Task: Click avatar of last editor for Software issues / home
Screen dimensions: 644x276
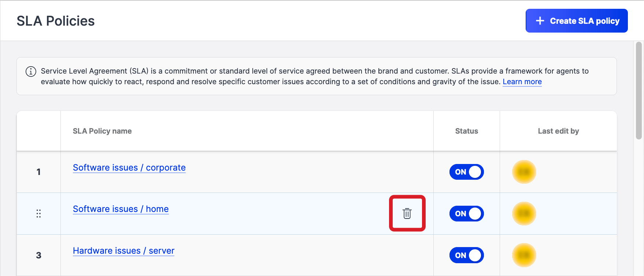Action: click(x=524, y=213)
